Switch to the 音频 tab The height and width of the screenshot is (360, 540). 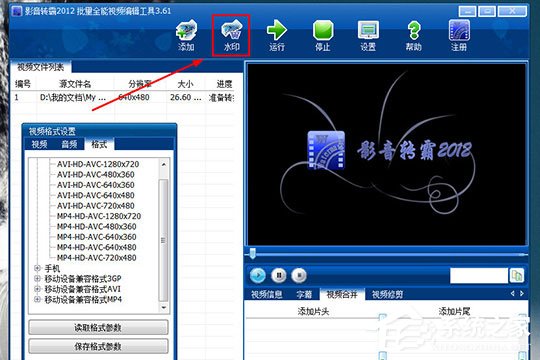(69, 144)
